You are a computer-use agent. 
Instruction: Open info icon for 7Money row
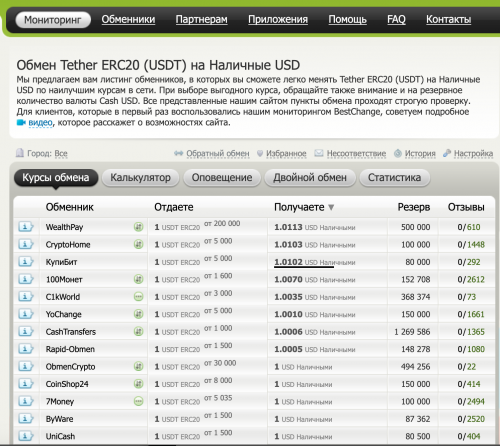pos(26,401)
